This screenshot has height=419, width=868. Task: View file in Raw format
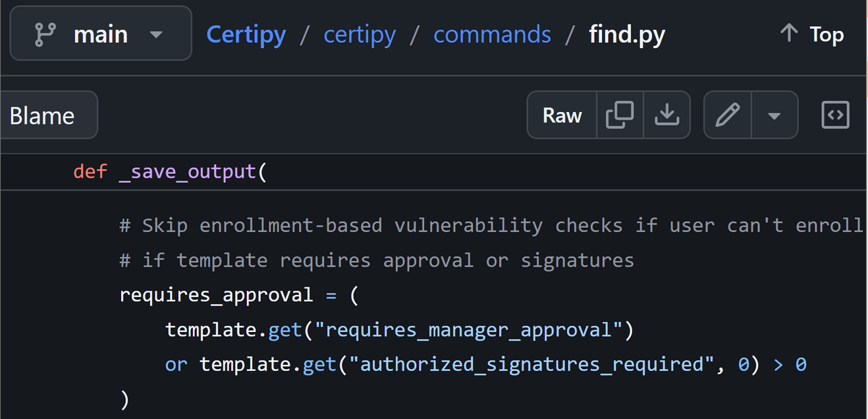pos(562,115)
